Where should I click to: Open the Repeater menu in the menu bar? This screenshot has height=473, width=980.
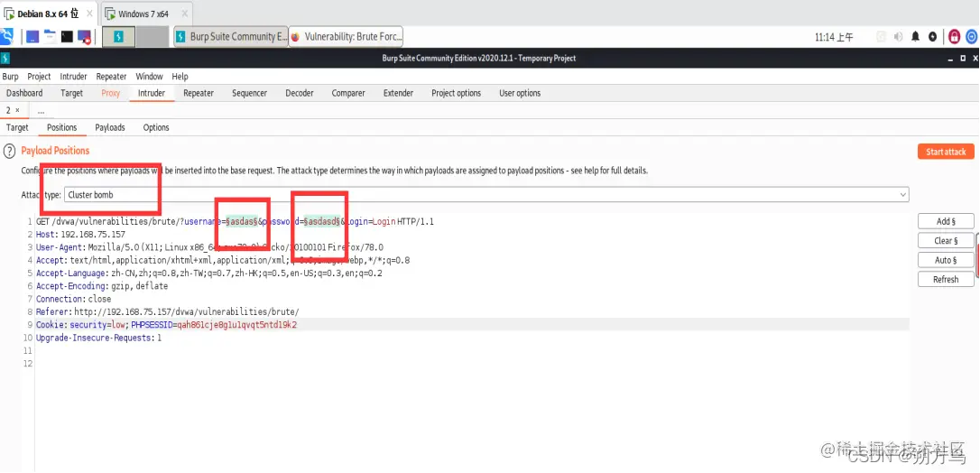point(111,76)
